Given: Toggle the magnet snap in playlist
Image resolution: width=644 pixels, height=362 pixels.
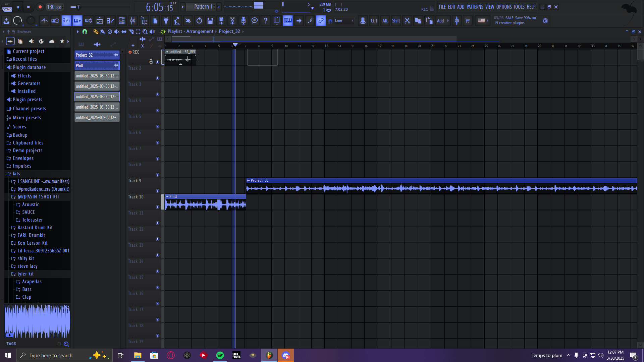Looking at the screenshot, I should pyautogui.click(x=85, y=32).
